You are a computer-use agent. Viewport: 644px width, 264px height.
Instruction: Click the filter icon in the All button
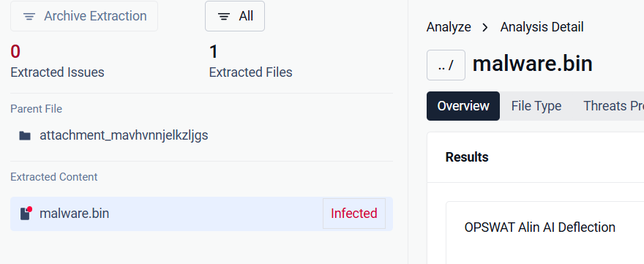click(x=224, y=16)
